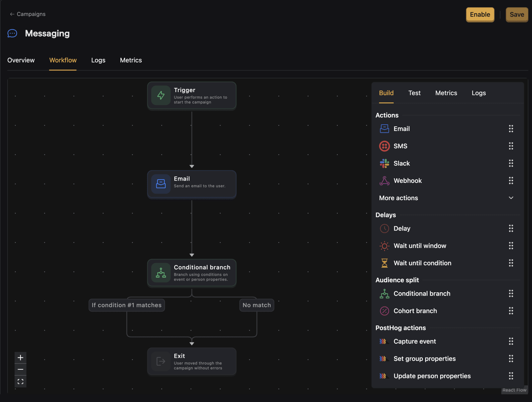Click the drag handle beside Wait until condition

[511, 263]
